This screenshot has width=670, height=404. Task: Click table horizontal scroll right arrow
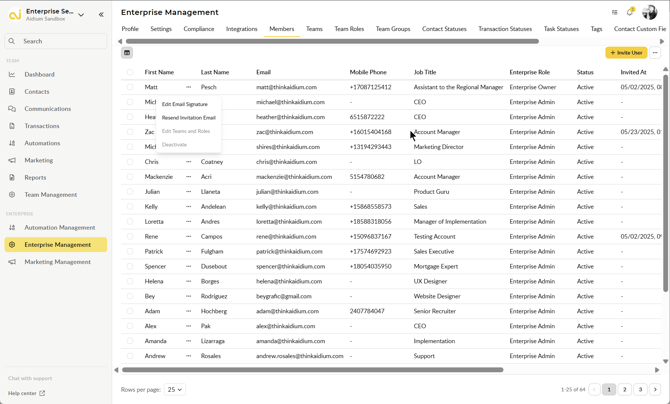point(657,370)
